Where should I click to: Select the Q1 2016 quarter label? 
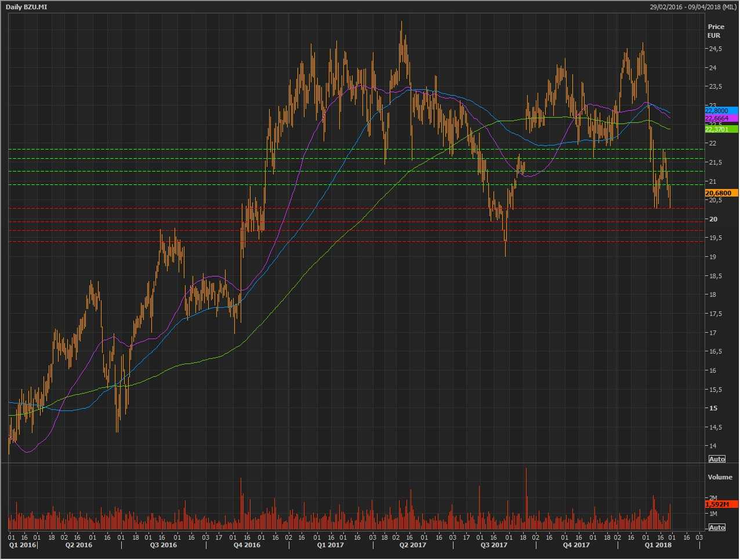click(x=22, y=545)
